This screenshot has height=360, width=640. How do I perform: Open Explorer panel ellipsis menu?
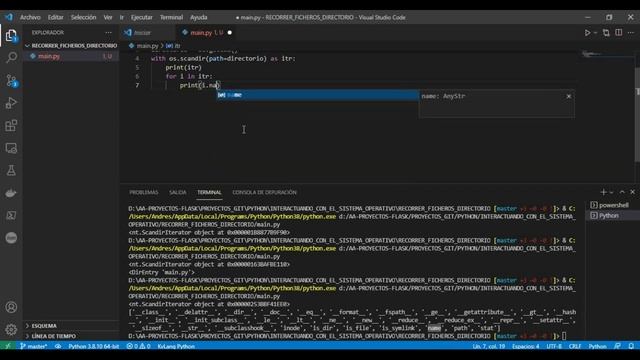(x=108, y=33)
